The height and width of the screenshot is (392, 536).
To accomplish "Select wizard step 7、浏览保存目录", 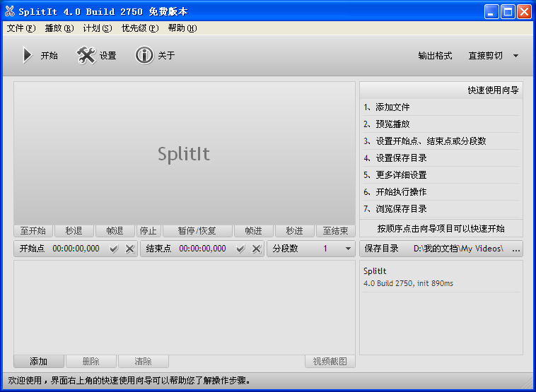I will point(441,209).
